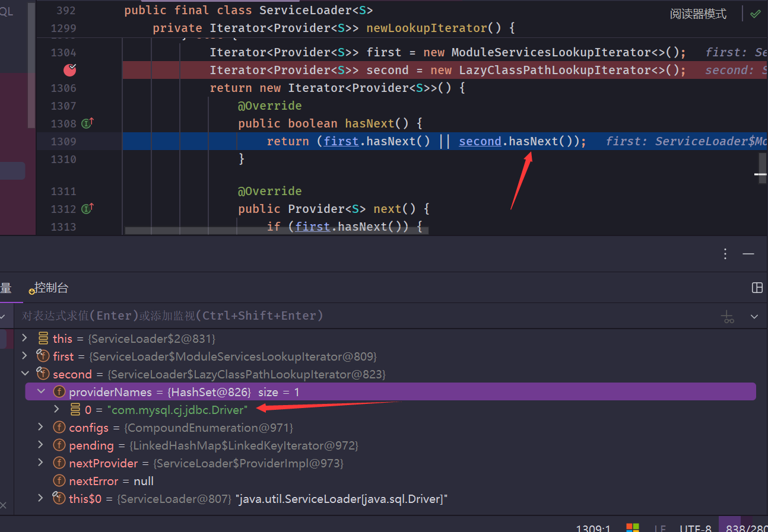Click the 'second' reference on line 1309
The height and width of the screenshot is (532, 768).
480,141
